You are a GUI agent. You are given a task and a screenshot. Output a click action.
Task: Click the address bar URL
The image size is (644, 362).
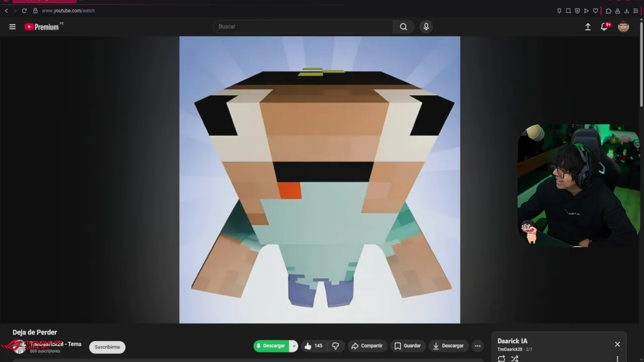pyautogui.click(x=68, y=11)
